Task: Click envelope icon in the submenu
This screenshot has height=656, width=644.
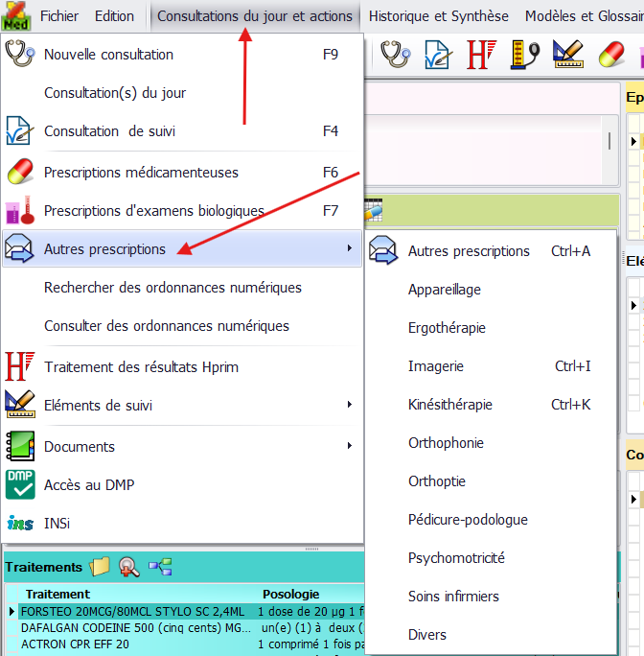Action: [383, 250]
